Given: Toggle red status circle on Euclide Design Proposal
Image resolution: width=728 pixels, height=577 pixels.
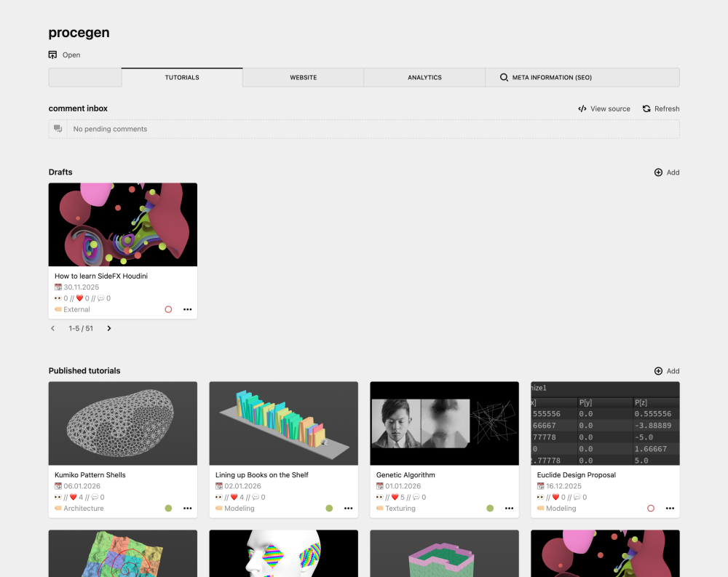Looking at the screenshot, I should [x=651, y=509].
